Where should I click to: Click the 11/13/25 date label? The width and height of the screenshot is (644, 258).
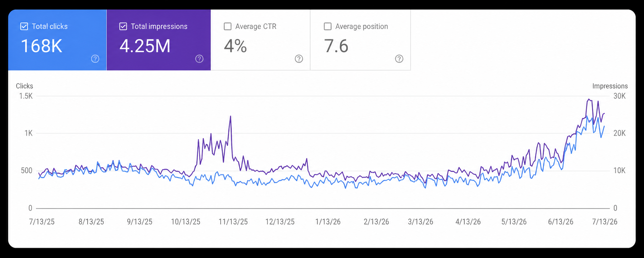(x=233, y=222)
